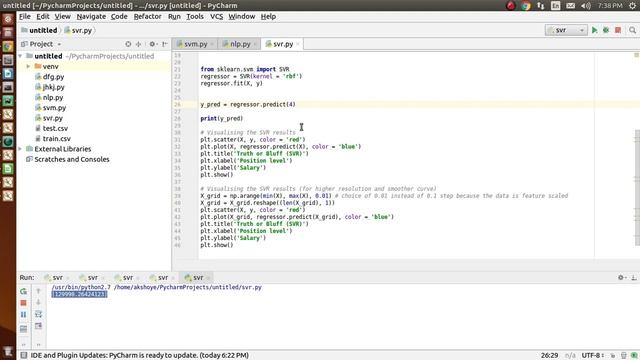Open run configuration svr dropdown
This screenshot has height=360, width=640.
click(566, 30)
